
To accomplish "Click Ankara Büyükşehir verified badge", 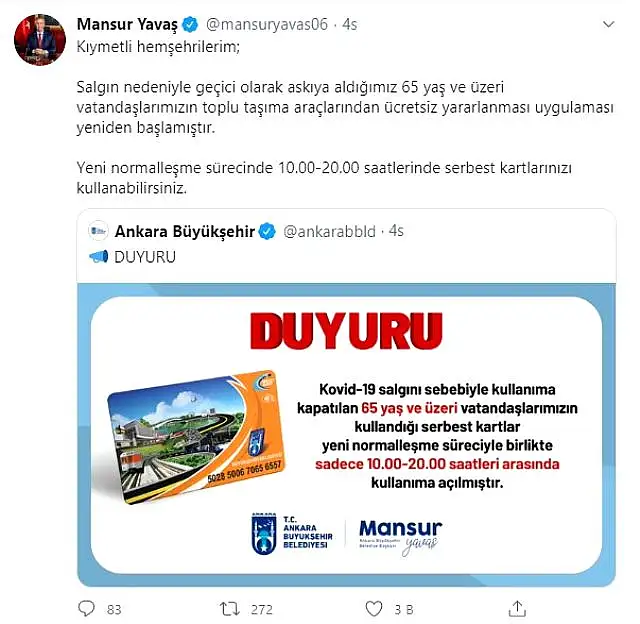I will coord(267,231).
